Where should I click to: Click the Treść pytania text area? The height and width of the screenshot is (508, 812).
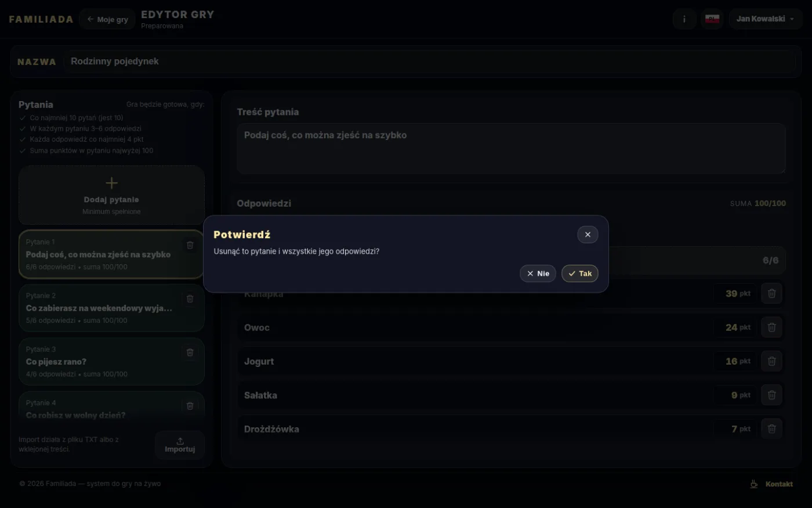pos(512,149)
